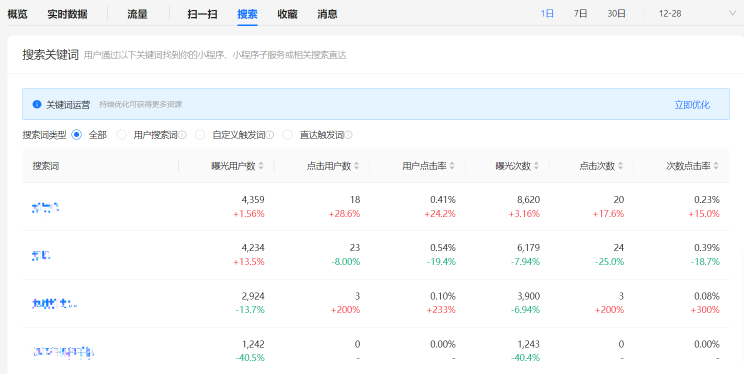Open the first keyword link with 4,359 exposures
The height and width of the screenshot is (374, 744).
pos(46,207)
